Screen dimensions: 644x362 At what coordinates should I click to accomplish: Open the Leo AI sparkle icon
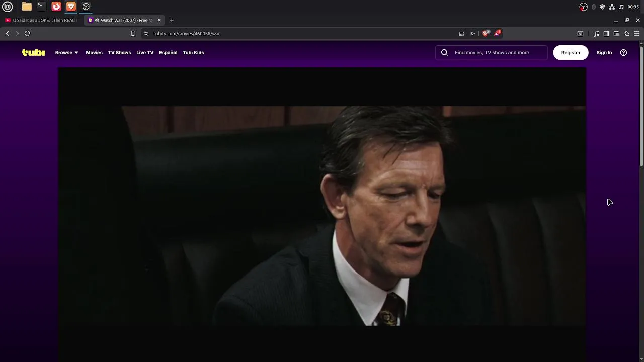point(626,33)
